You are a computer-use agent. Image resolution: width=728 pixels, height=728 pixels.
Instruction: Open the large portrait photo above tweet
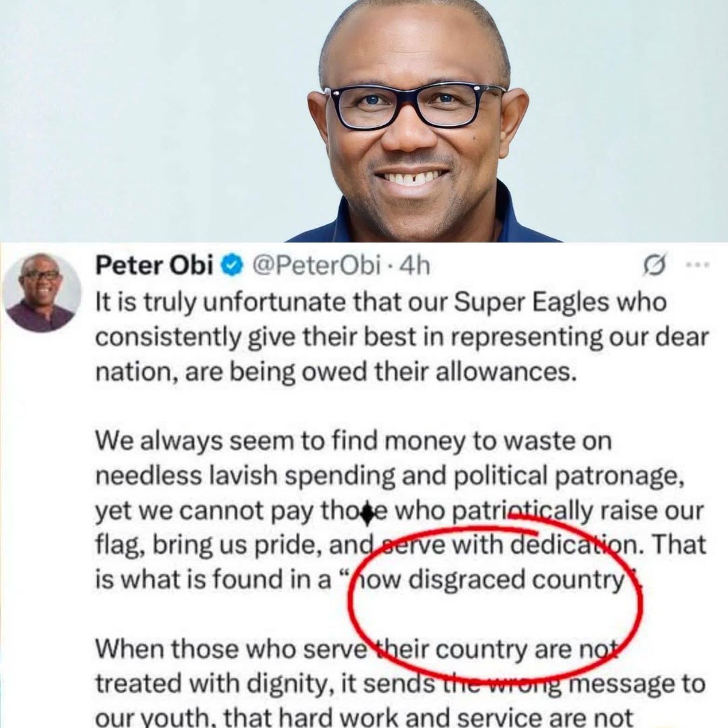pyautogui.click(x=364, y=121)
